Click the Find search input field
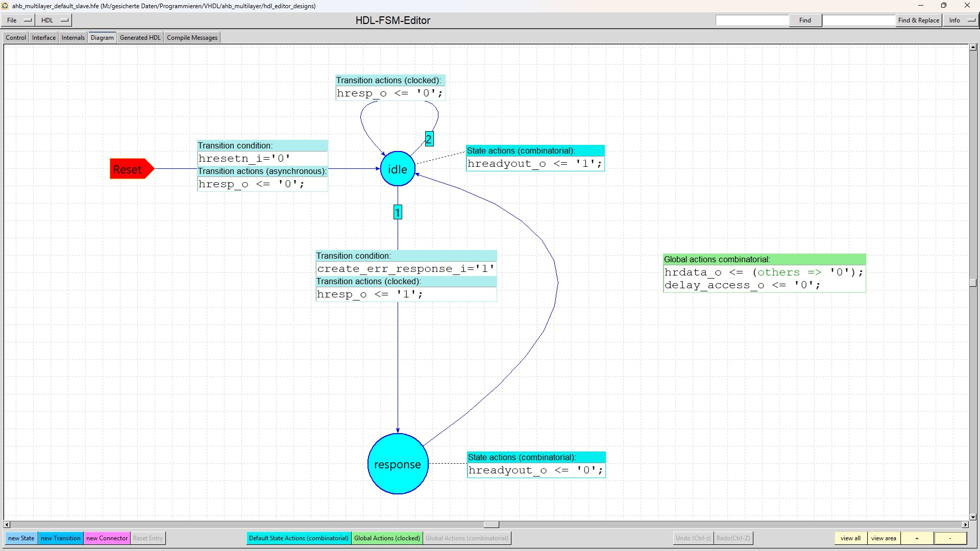The image size is (980, 551). [x=752, y=20]
